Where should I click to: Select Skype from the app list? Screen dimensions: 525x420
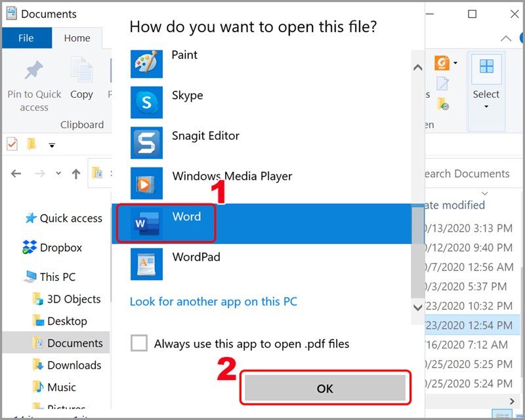pos(187,95)
